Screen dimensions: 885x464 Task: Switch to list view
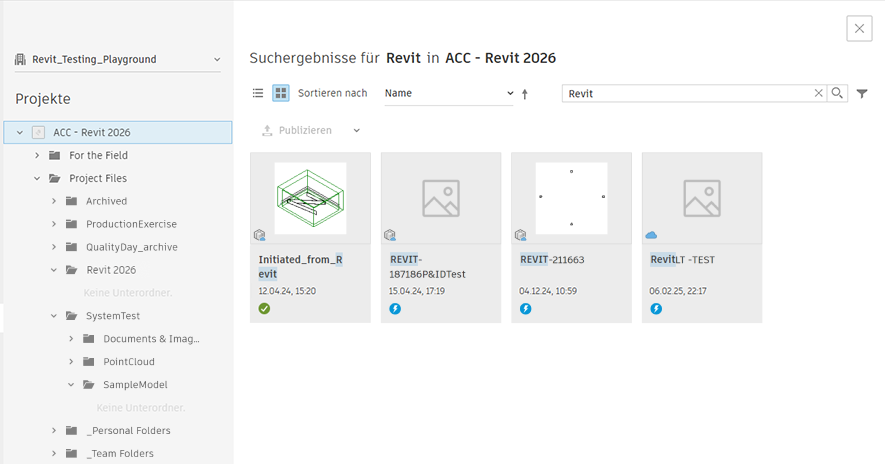click(x=258, y=93)
